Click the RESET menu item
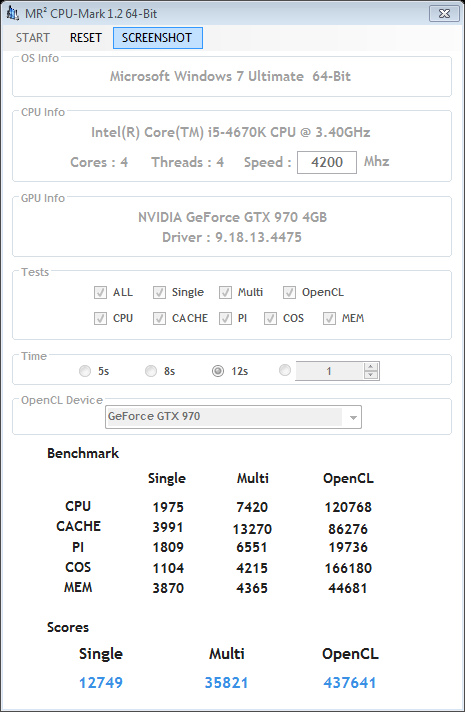This screenshot has height=712, width=465. pyautogui.click(x=85, y=38)
